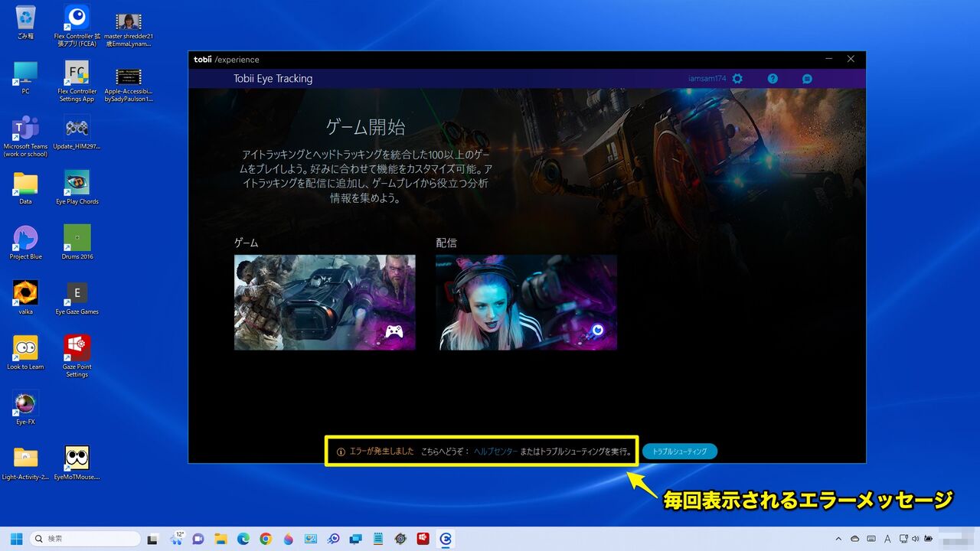Open the ゲーム games thumbnail

(x=325, y=302)
